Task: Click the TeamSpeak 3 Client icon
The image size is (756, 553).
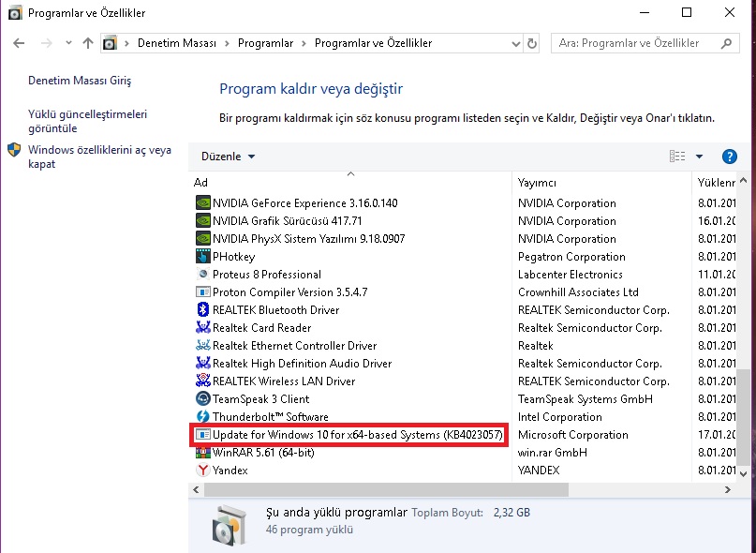Action: pos(203,399)
